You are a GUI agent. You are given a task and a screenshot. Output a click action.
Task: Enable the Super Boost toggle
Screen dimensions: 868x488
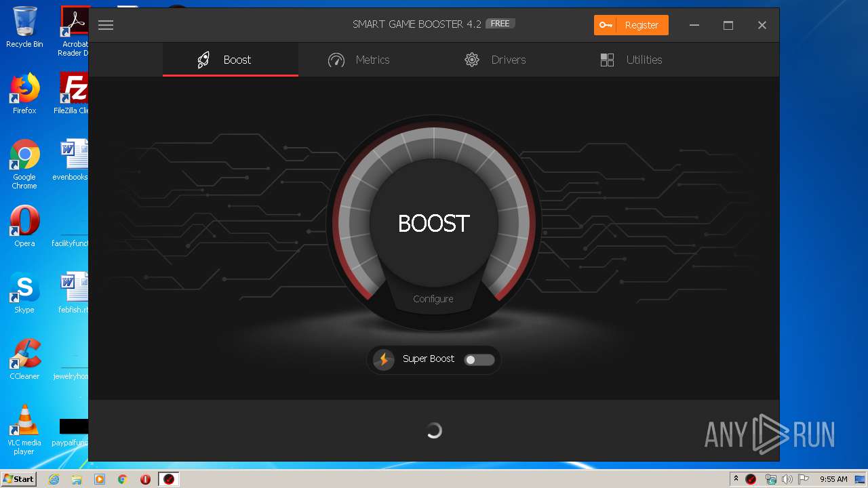click(x=479, y=359)
